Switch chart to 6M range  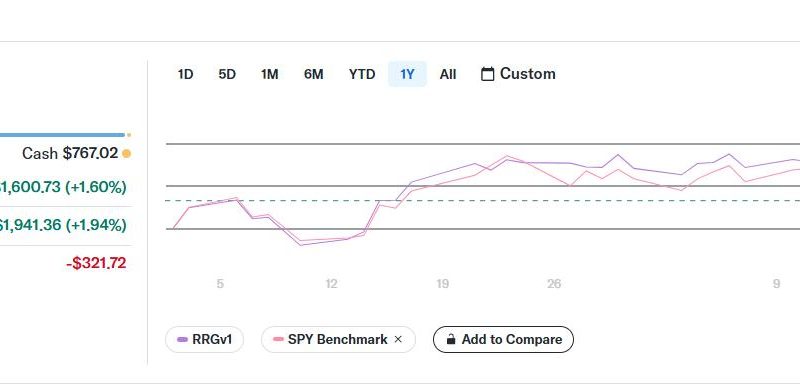[313, 75]
